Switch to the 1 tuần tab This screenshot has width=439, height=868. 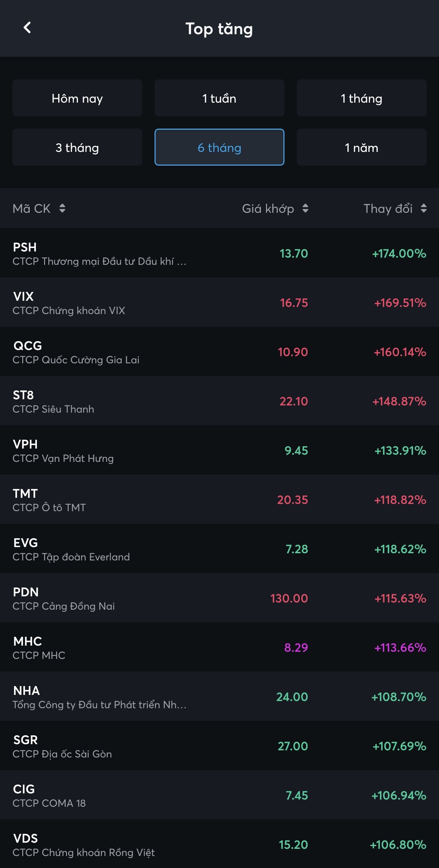219,98
